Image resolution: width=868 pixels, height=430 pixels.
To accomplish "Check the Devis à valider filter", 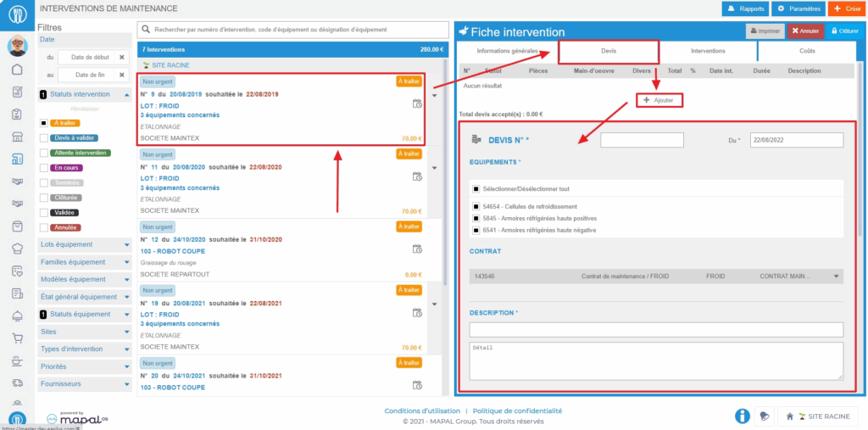I will click(44, 137).
